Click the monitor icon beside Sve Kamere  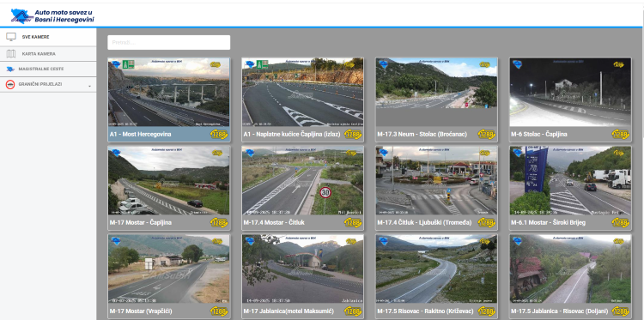11,37
